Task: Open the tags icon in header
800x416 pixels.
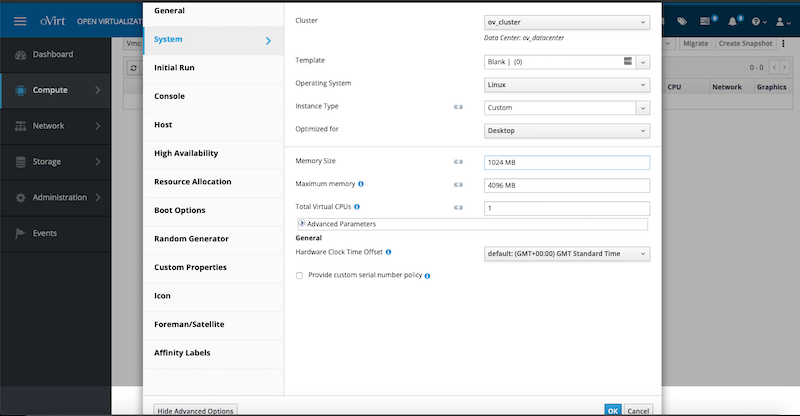Action: click(682, 21)
